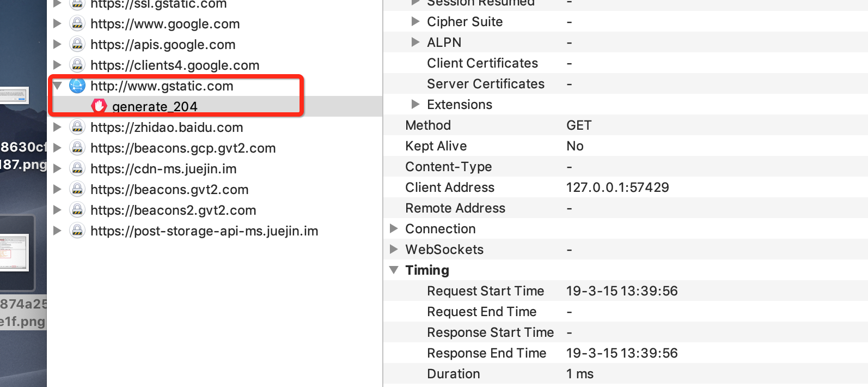Expand the Extensions row
The height and width of the screenshot is (387, 868).
pos(415,104)
